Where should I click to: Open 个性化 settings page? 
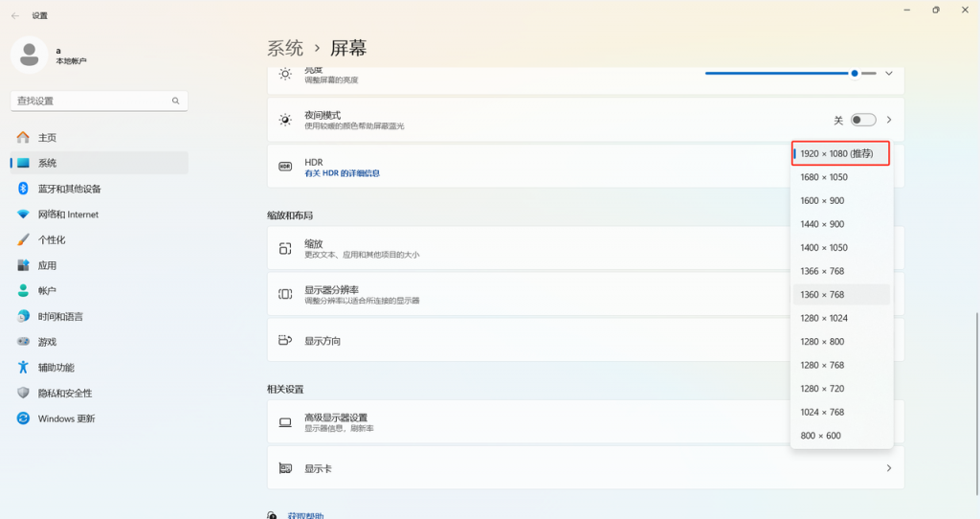point(100,239)
